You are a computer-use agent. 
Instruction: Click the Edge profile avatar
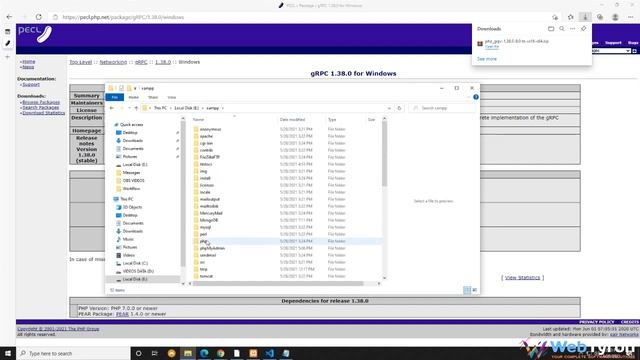point(615,17)
